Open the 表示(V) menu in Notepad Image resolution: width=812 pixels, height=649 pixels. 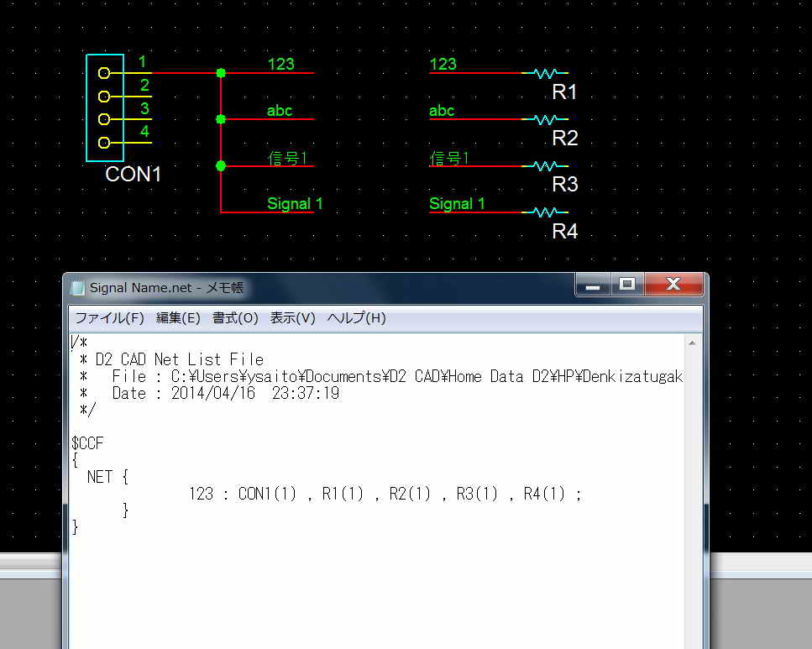292,317
